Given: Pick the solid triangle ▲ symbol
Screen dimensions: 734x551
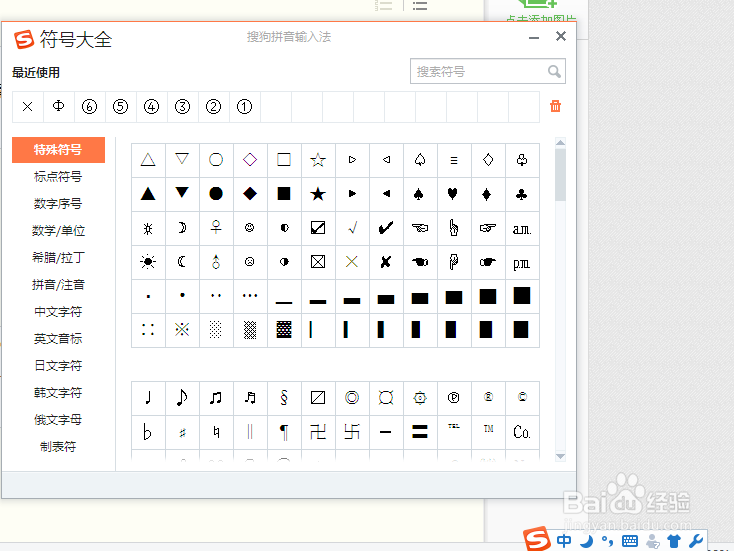Looking at the screenshot, I should coord(148,194).
